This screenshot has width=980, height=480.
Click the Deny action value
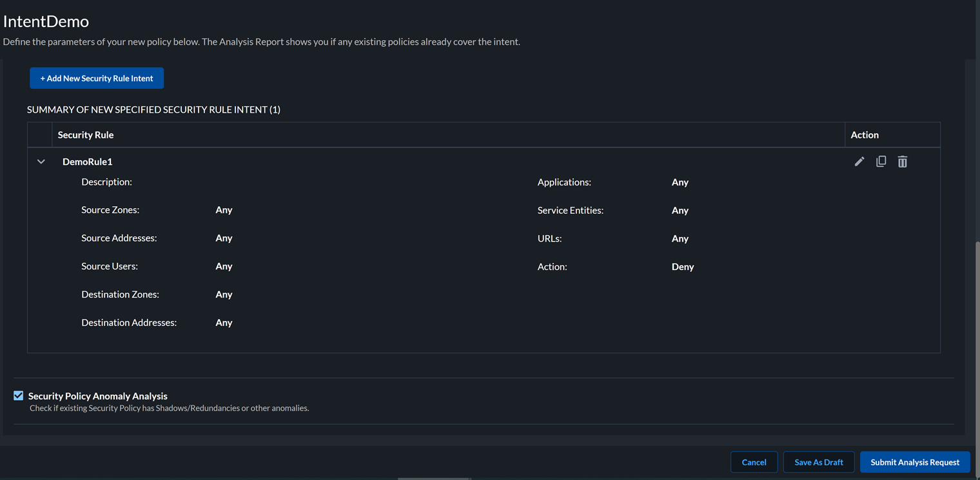[x=683, y=267]
